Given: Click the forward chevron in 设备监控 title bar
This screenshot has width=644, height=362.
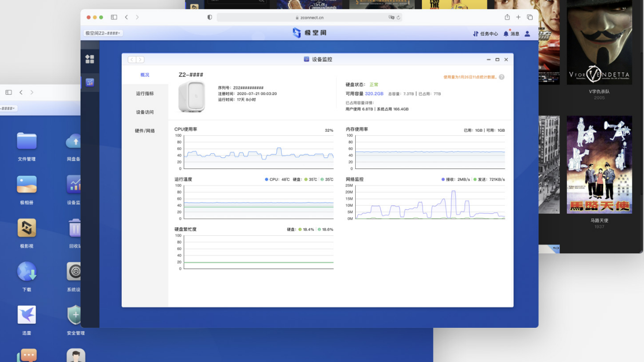Looking at the screenshot, I should click(x=140, y=59).
